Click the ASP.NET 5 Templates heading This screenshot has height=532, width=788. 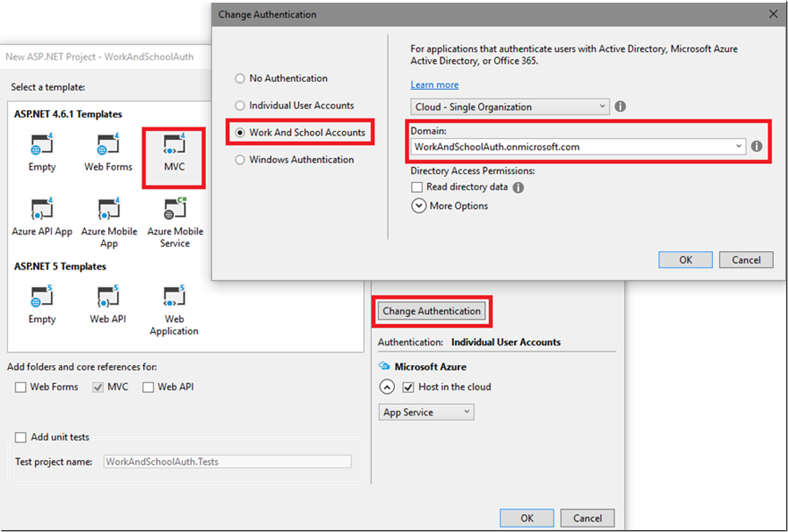(x=60, y=266)
